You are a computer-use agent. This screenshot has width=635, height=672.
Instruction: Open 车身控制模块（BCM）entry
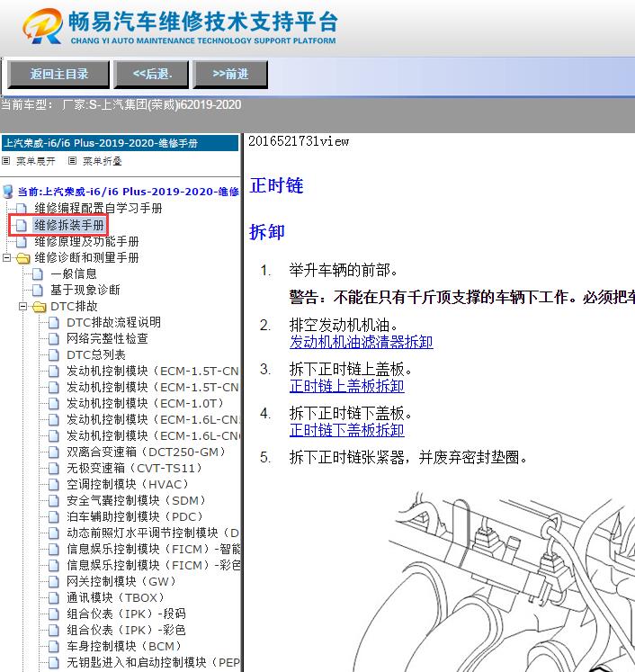(124, 646)
